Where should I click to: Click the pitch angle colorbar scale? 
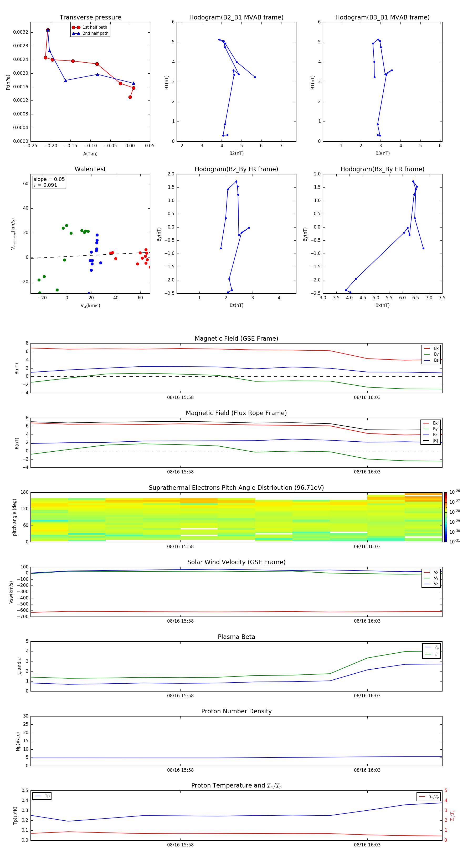(x=446, y=517)
